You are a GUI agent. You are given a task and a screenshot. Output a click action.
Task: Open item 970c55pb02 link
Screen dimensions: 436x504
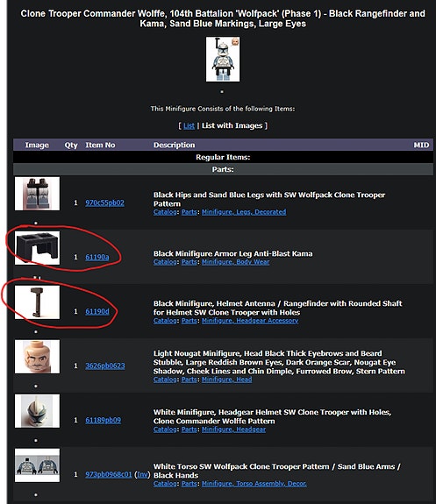(104, 202)
